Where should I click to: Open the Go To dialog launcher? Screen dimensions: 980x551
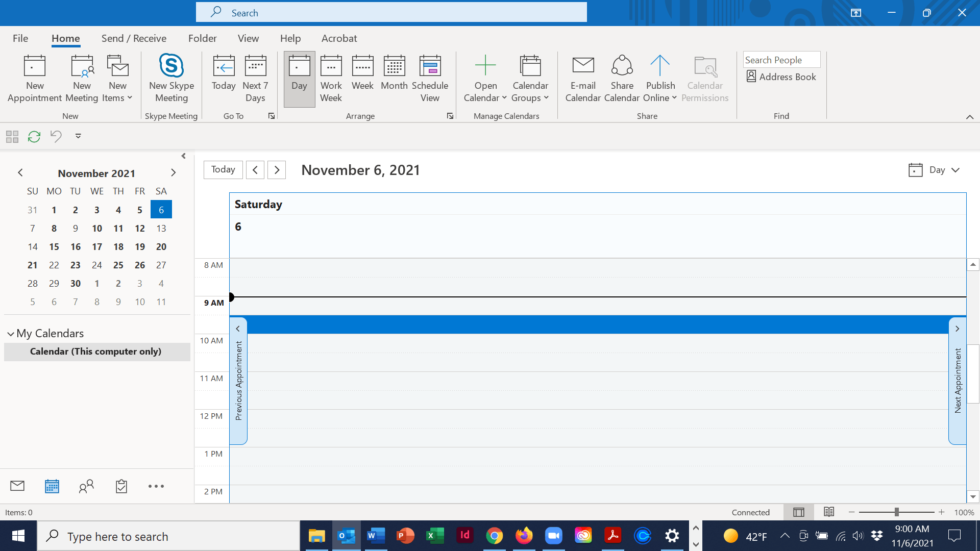point(272,116)
